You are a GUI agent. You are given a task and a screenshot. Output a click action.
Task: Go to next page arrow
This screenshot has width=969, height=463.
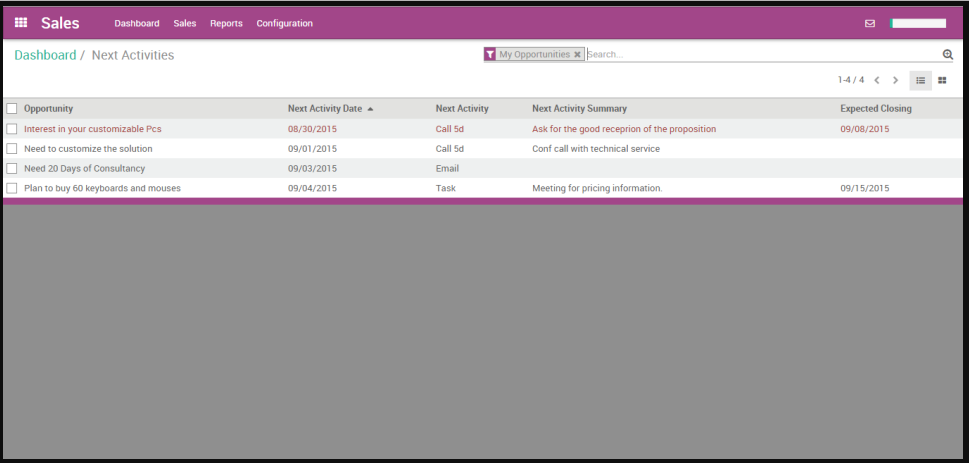tap(895, 80)
